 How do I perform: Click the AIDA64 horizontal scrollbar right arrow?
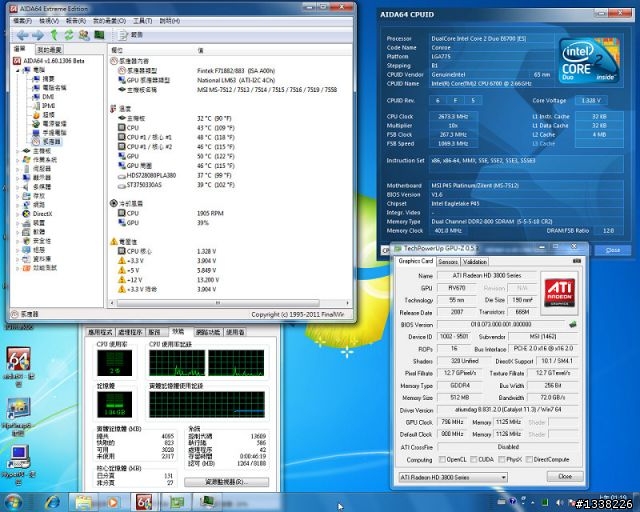(x=347, y=303)
